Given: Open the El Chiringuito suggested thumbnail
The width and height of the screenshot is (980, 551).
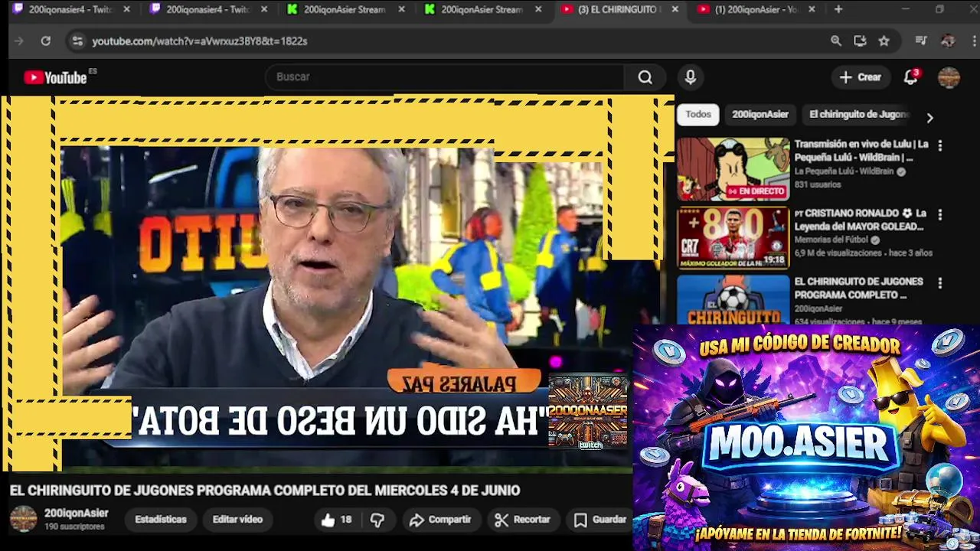Looking at the screenshot, I should tap(733, 300).
